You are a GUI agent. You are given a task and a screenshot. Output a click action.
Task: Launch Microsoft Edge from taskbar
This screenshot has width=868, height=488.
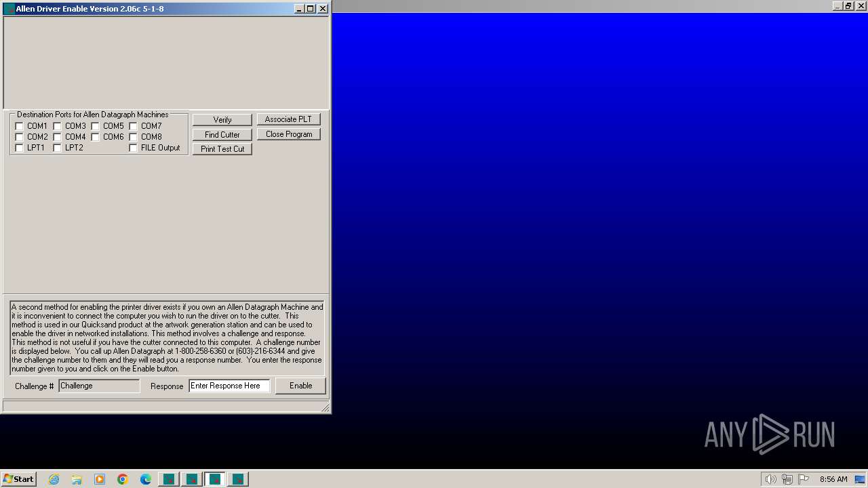pyautogui.click(x=146, y=479)
